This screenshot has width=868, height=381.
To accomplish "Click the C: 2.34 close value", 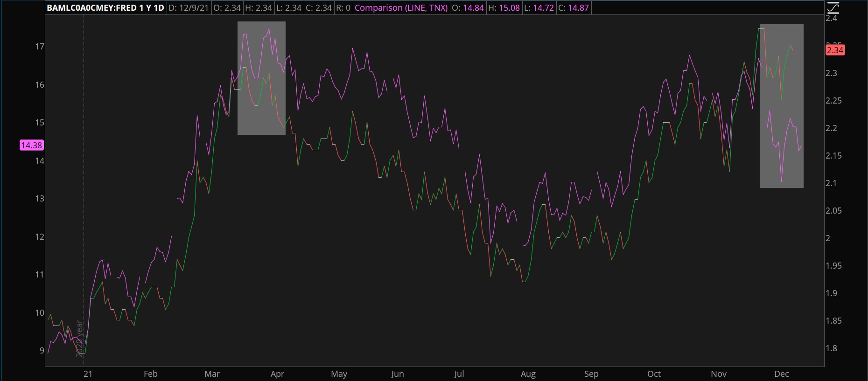I will click(319, 8).
